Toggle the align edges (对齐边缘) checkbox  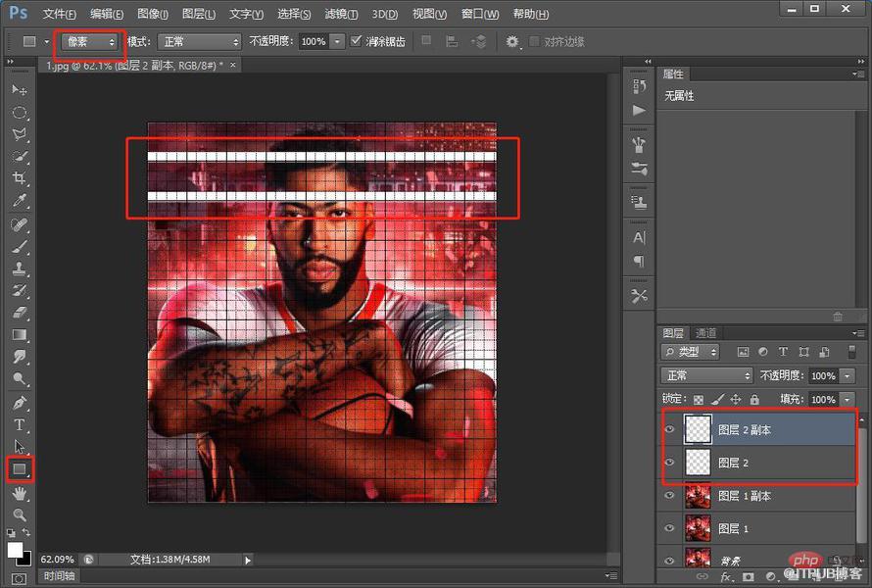[534, 41]
